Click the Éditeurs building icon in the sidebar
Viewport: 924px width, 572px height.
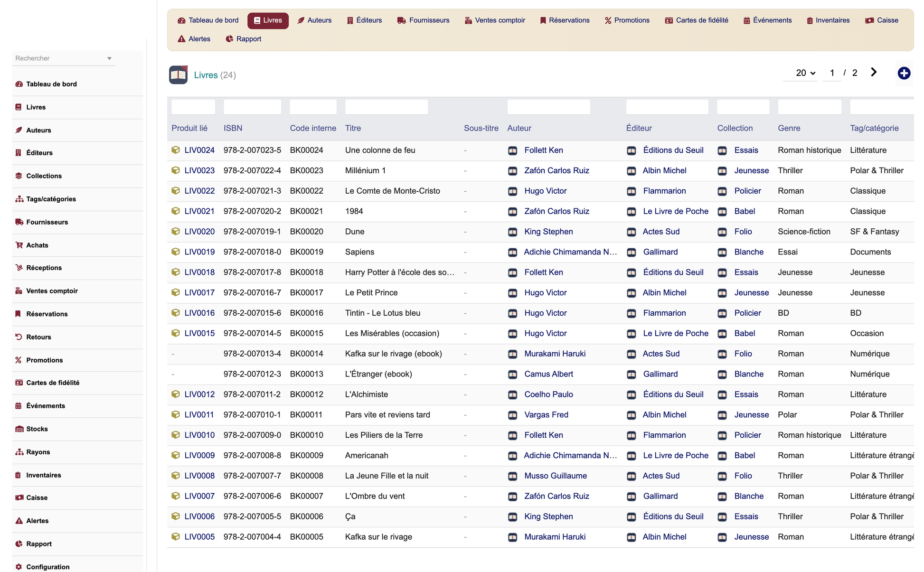[x=19, y=153]
